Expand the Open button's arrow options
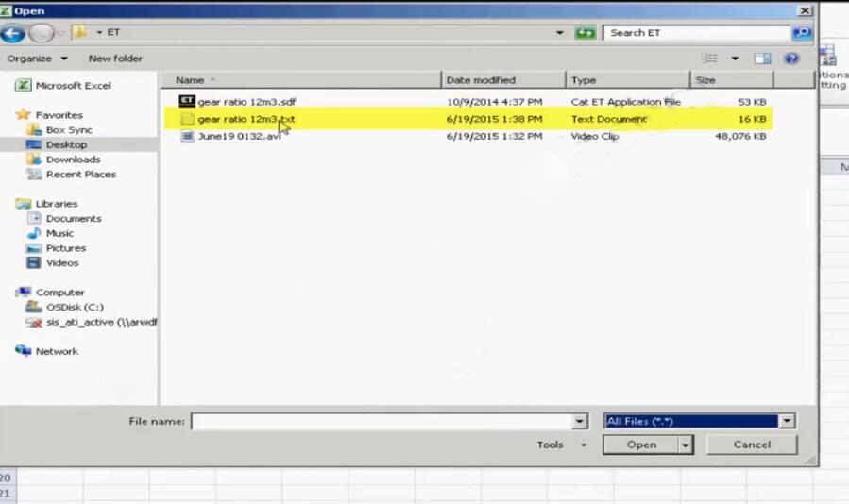The height and width of the screenshot is (504, 849). tap(686, 445)
